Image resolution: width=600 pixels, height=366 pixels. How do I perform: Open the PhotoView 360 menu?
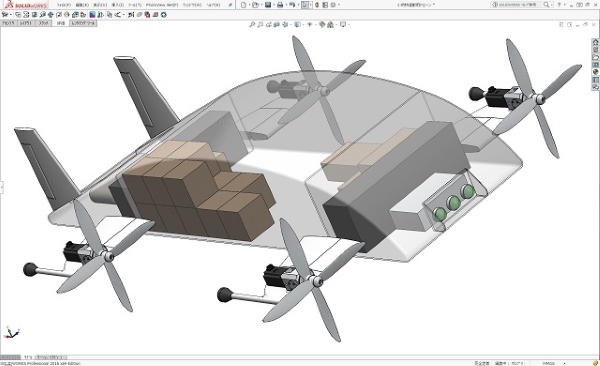(x=161, y=5)
